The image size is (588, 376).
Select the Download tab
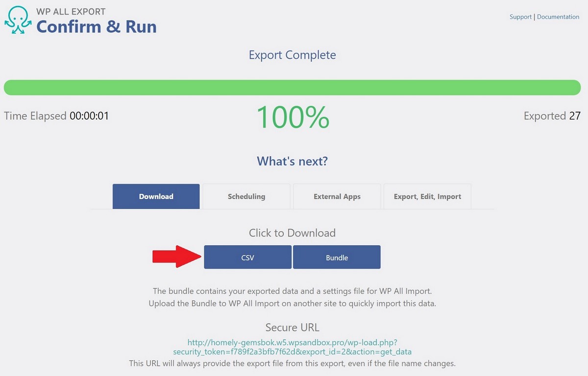(156, 196)
